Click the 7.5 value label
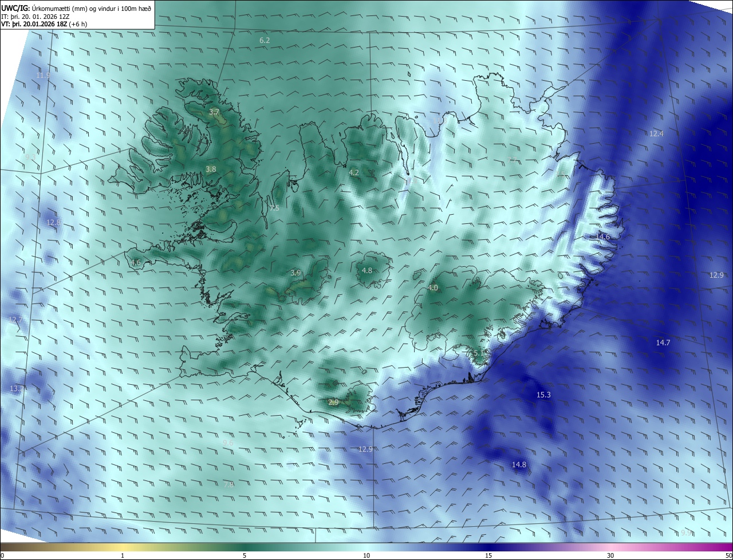The image size is (733, 560). point(274,208)
